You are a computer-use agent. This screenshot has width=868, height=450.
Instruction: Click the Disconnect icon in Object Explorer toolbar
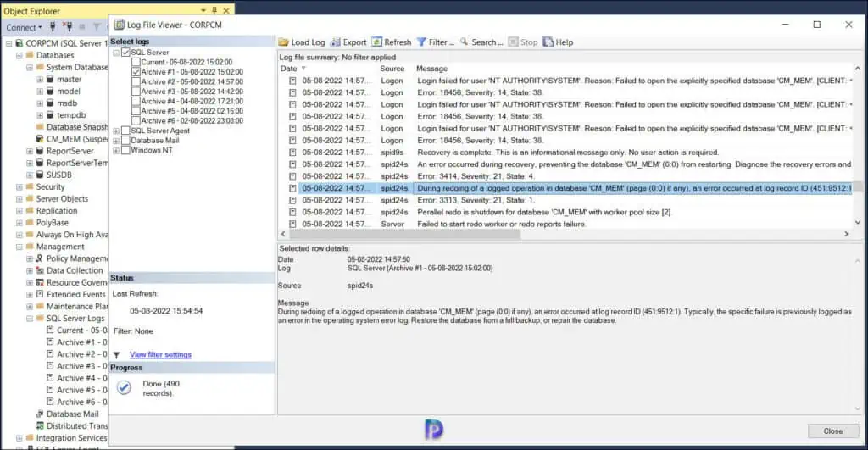(x=68, y=26)
